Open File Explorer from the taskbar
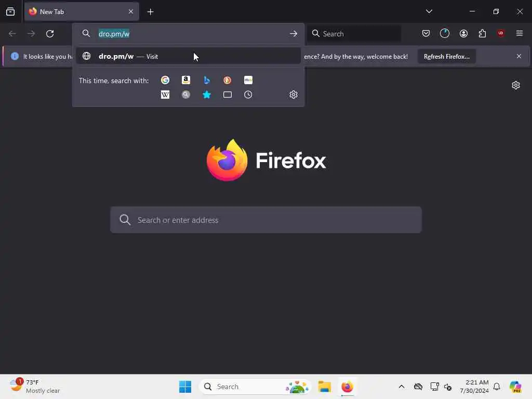 click(324, 387)
